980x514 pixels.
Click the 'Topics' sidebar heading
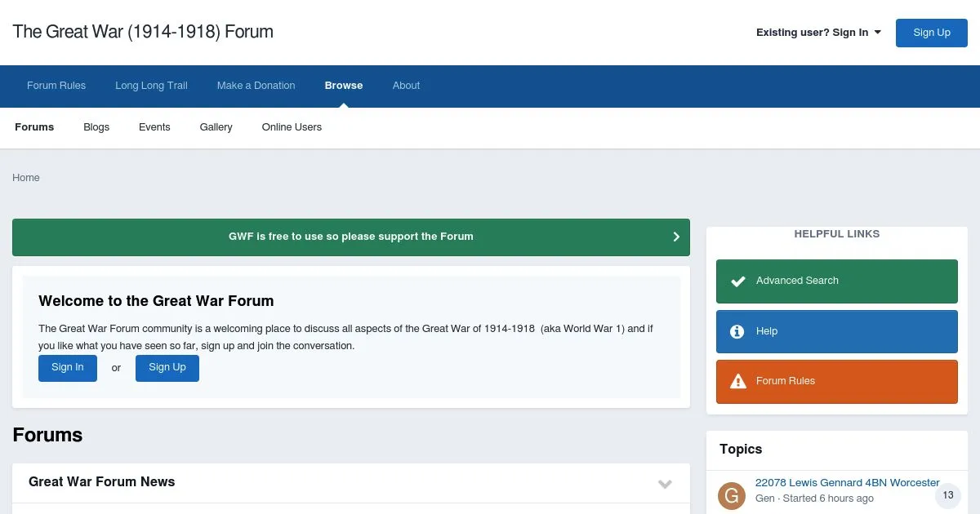(x=741, y=450)
